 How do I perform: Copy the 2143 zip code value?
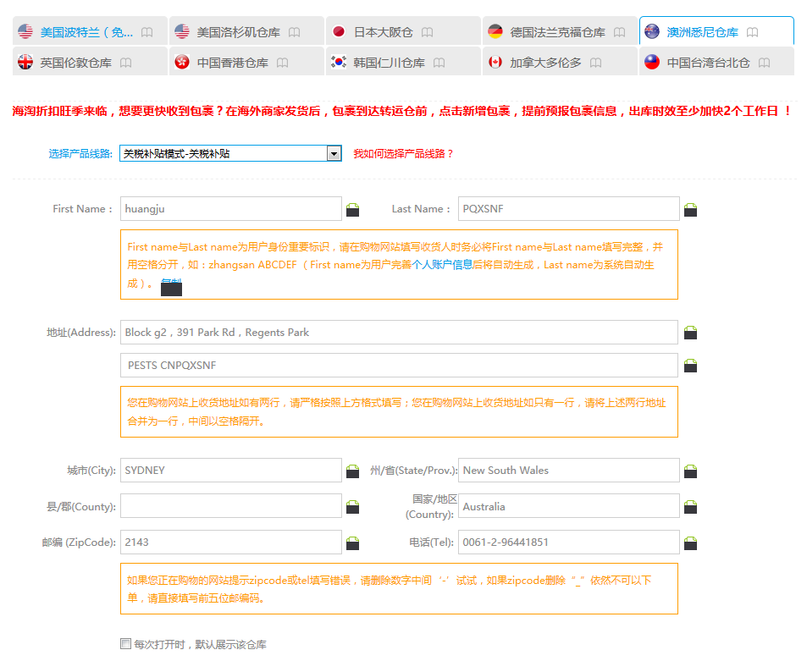point(352,543)
